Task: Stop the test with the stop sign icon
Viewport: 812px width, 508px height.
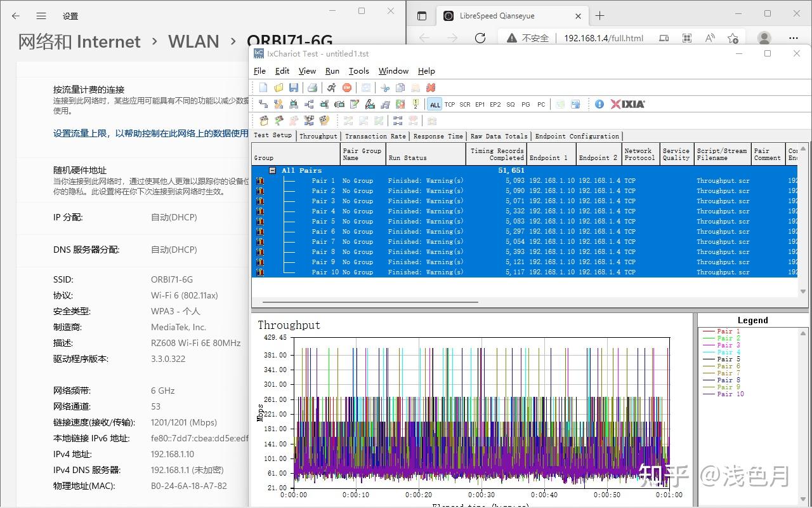Action: pos(348,88)
